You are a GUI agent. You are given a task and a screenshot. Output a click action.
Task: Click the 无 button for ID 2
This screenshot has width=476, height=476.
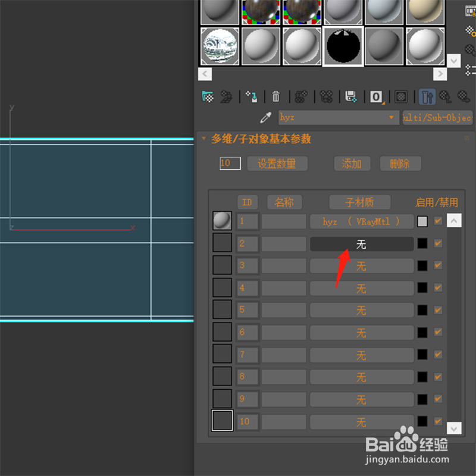[x=362, y=244]
